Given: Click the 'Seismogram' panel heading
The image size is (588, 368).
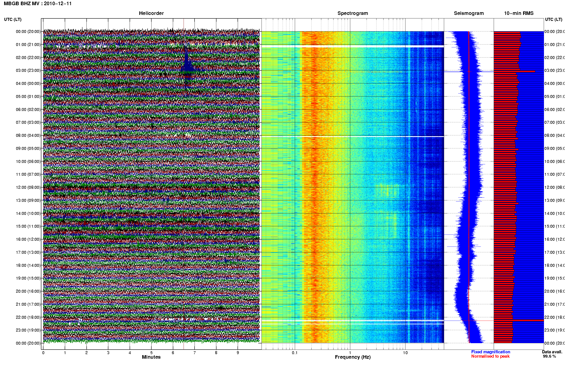Looking at the screenshot, I should pyautogui.click(x=469, y=13).
